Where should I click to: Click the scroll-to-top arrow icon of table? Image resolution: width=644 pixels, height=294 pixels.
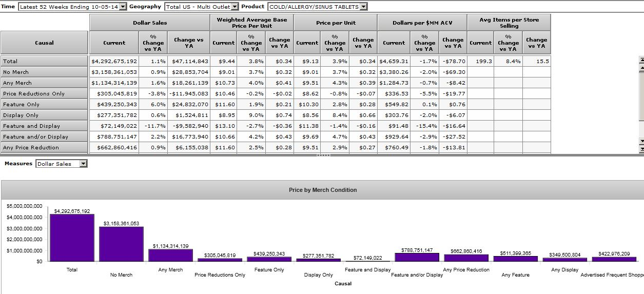pos(641,60)
